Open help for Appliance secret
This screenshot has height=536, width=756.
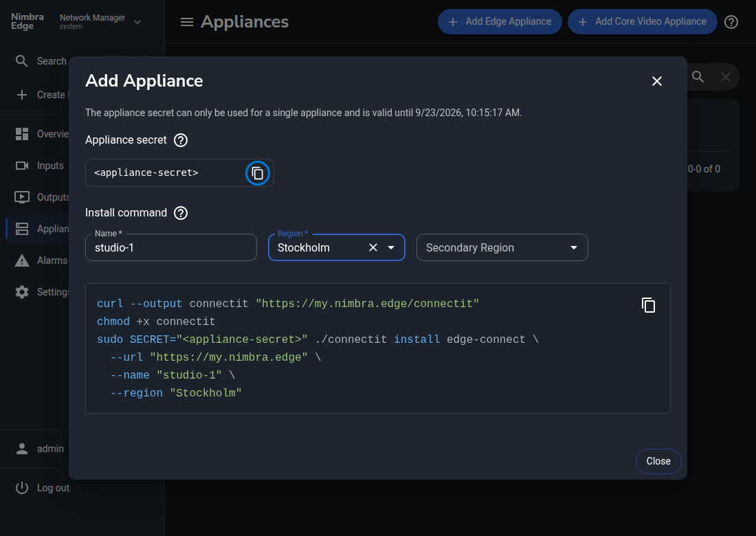coord(181,140)
